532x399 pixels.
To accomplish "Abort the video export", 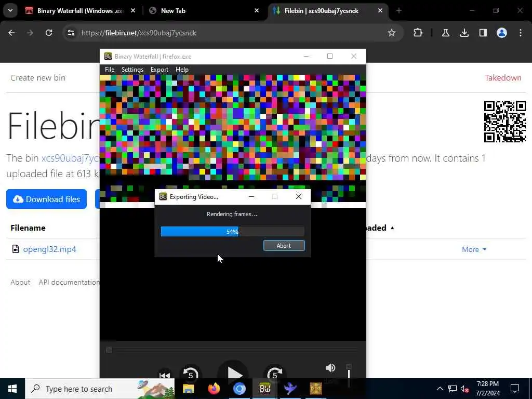I will [x=284, y=246].
